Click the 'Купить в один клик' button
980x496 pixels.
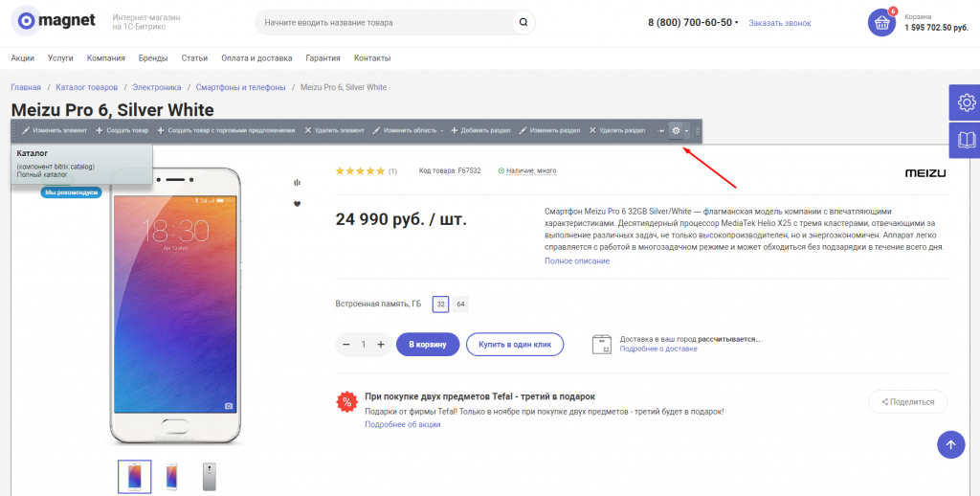[x=515, y=345]
